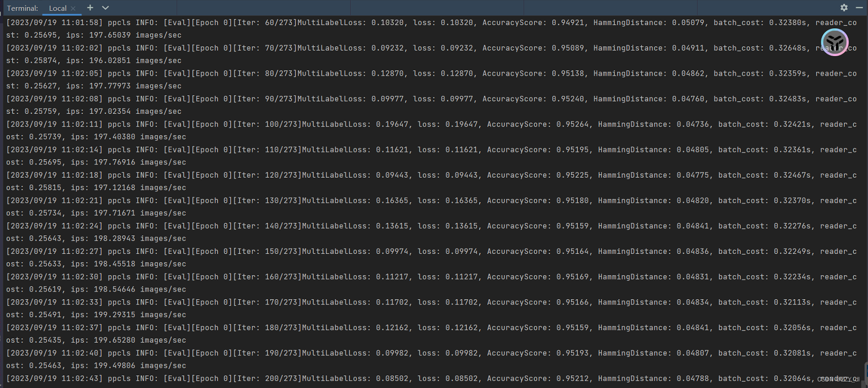Click the log text Iter: 200/273
This screenshot has height=388, width=868.
click(267, 379)
